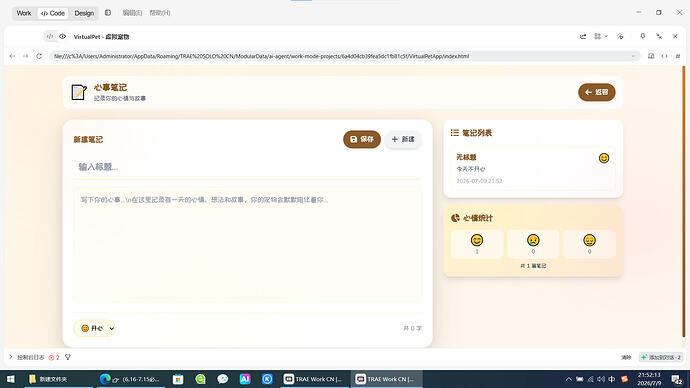The image size is (690, 388).
Task: Click the note content text area
Action: 247,245
